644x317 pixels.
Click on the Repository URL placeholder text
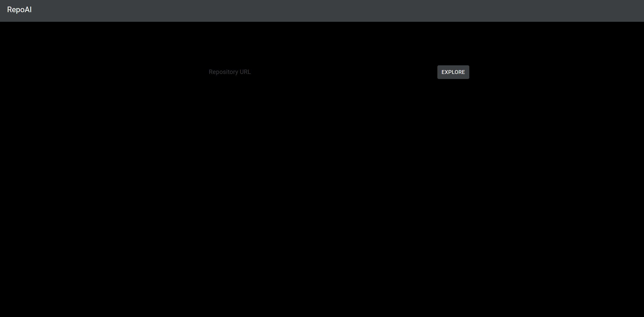pyautogui.click(x=230, y=72)
